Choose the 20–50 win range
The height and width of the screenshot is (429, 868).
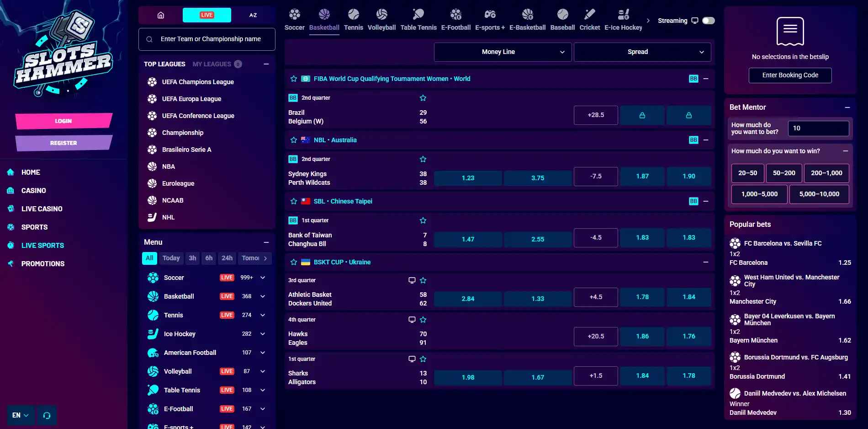coord(747,173)
